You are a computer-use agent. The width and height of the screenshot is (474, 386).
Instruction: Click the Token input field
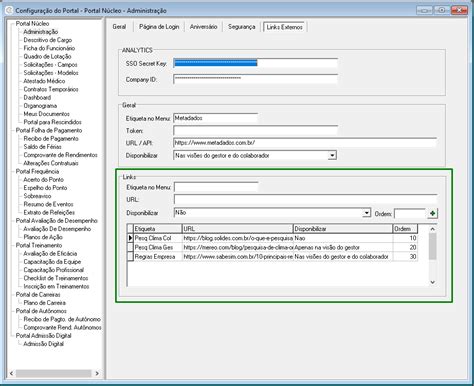coord(255,130)
